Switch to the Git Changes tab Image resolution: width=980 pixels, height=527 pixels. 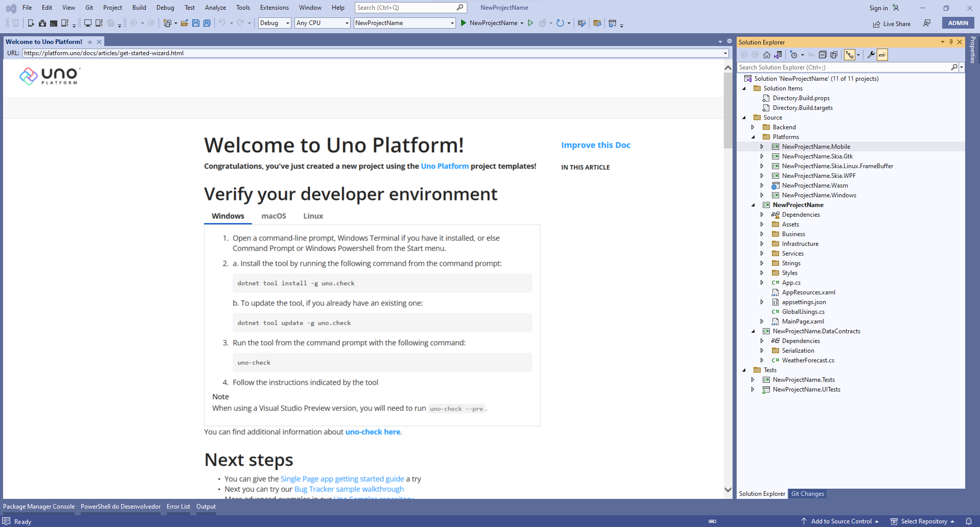[807, 494]
